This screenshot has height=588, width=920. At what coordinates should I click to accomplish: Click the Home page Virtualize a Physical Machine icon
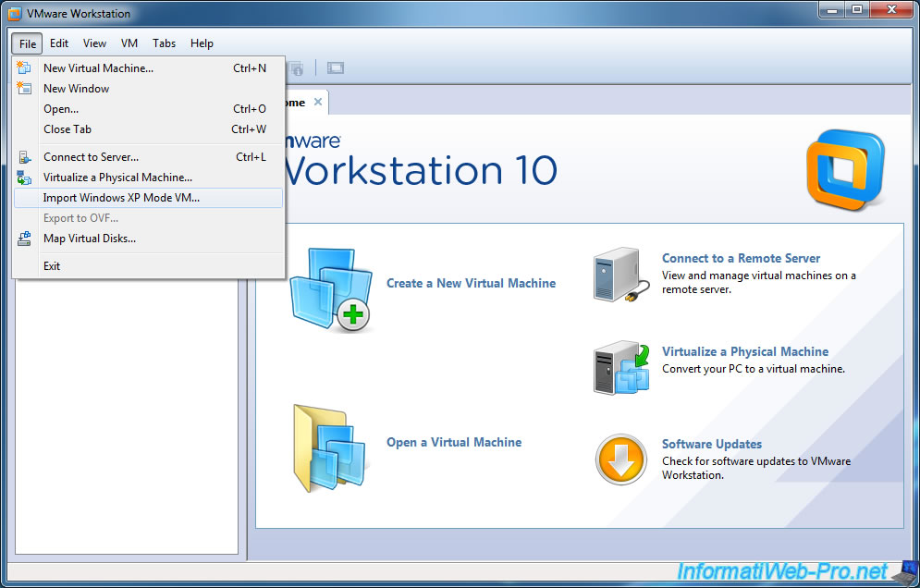(x=621, y=367)
